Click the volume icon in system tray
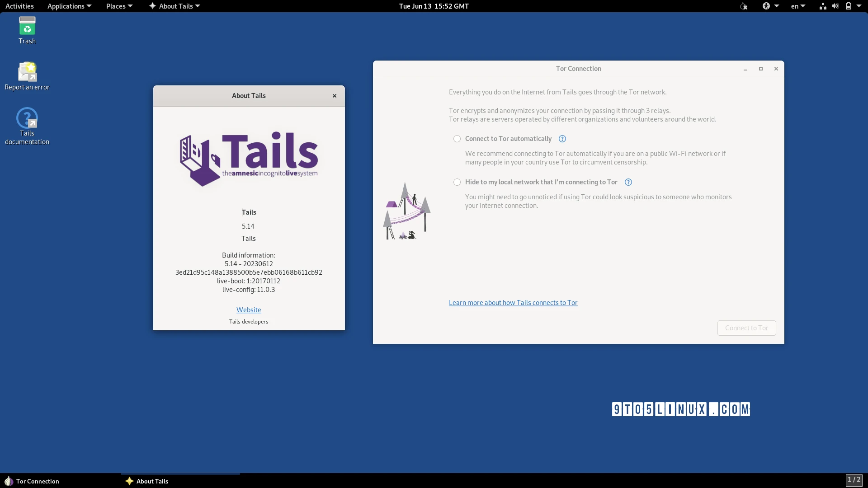 (835, 6)
